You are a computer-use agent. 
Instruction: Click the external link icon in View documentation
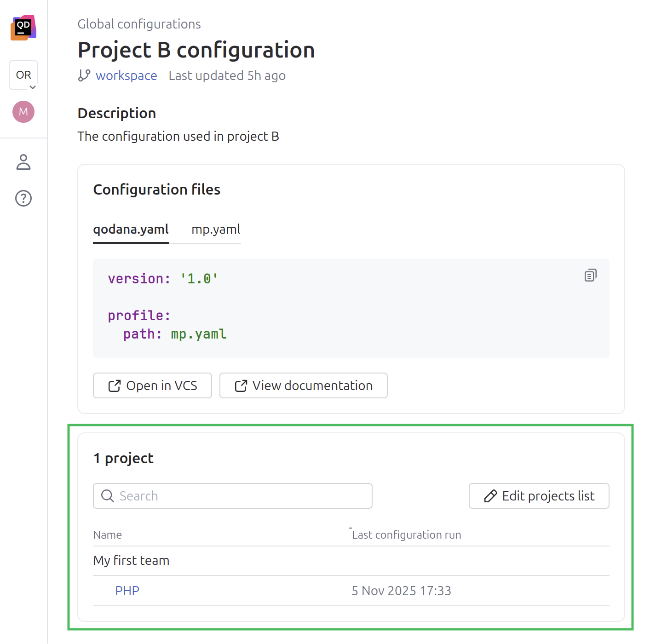pyautogui.click(x=241, y=385)
